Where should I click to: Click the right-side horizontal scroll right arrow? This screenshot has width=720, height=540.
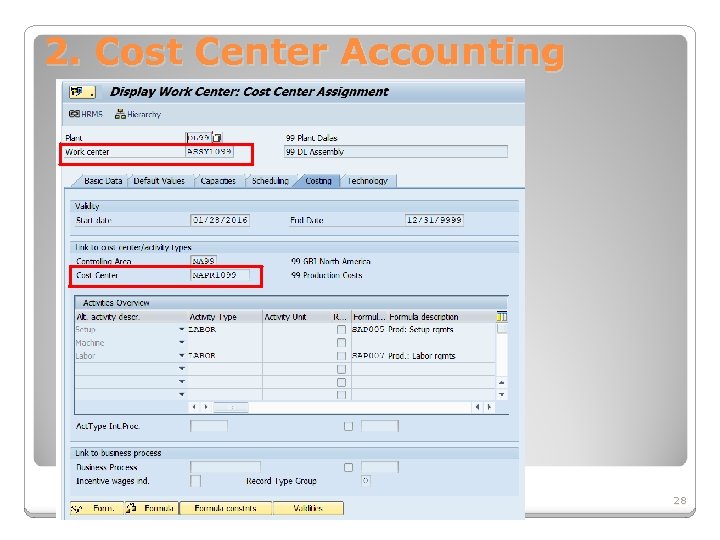point(489,407)
